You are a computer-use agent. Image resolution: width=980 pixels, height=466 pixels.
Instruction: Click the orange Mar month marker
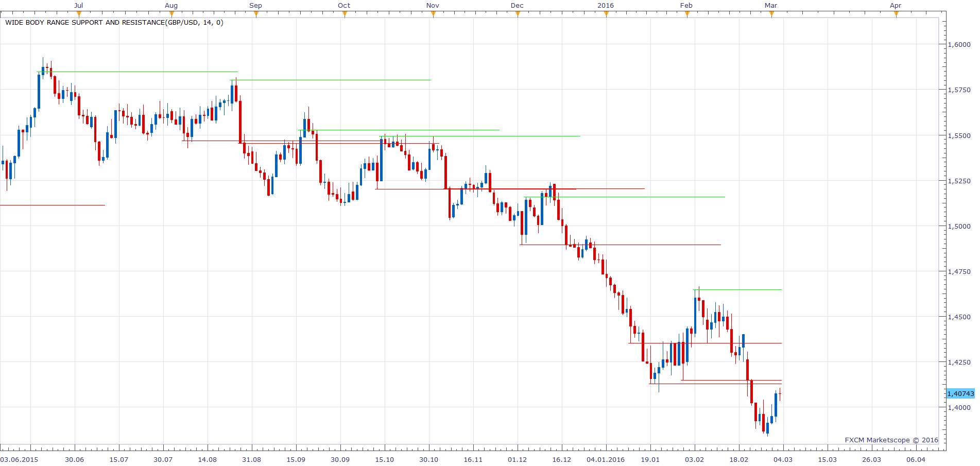[771, 14]
